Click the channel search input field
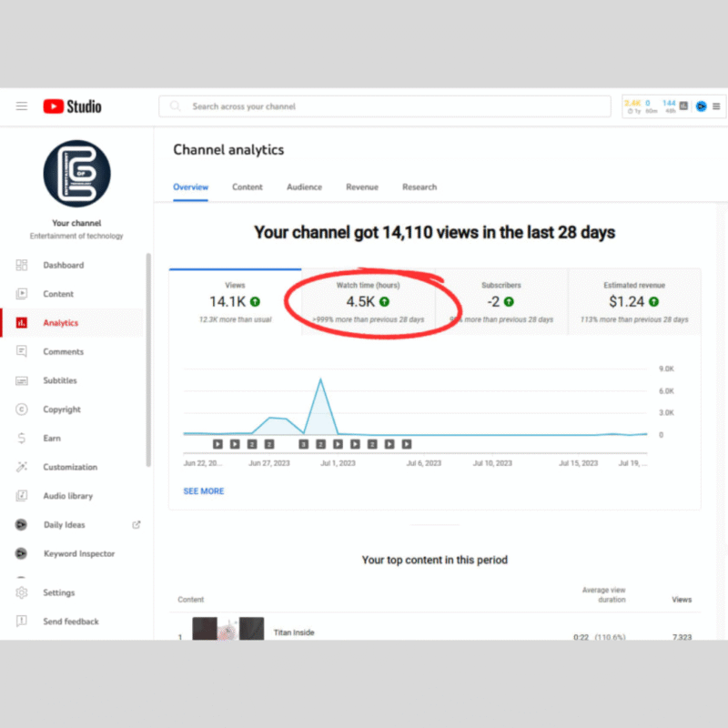Screen dimensions: 728x728 click(382, 106)
